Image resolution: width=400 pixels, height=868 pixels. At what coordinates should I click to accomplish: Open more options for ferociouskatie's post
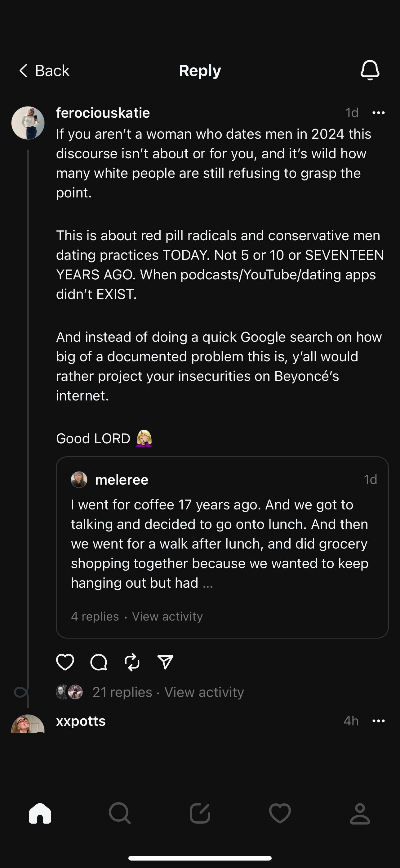point(379,113)
